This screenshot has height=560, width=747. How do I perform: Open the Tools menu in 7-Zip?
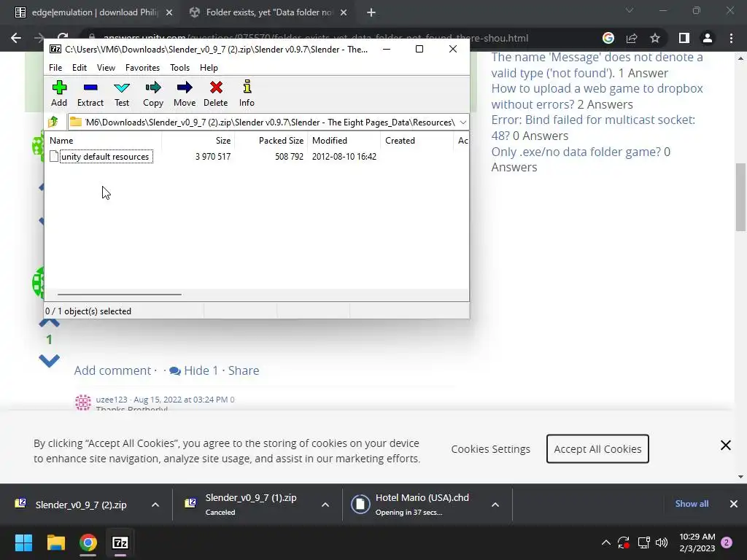click(179, 68)
